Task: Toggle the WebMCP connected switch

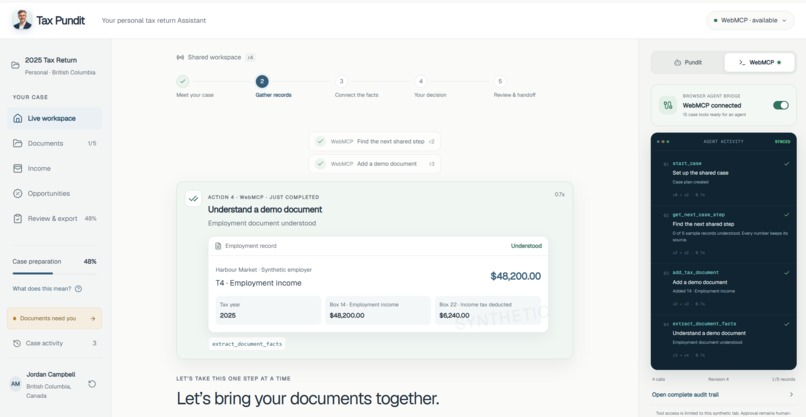Action: pos(780,105)
